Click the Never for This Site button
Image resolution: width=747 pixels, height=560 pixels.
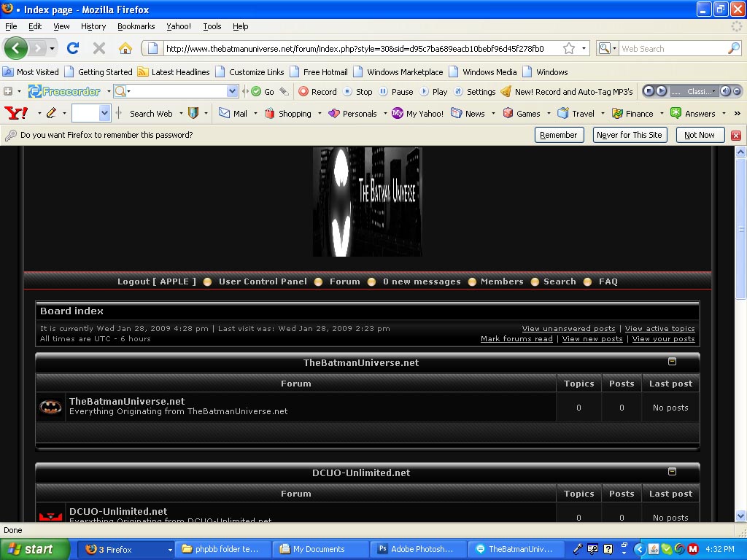click(629, 135)
